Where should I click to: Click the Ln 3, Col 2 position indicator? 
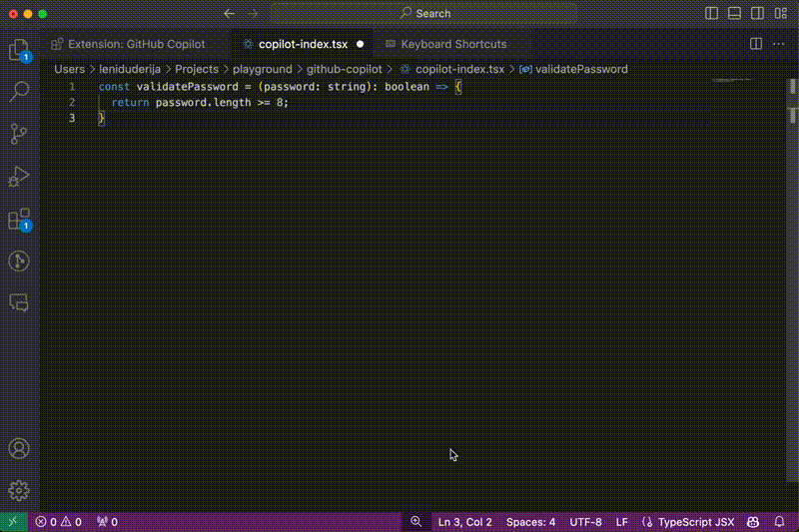[464, 522]
